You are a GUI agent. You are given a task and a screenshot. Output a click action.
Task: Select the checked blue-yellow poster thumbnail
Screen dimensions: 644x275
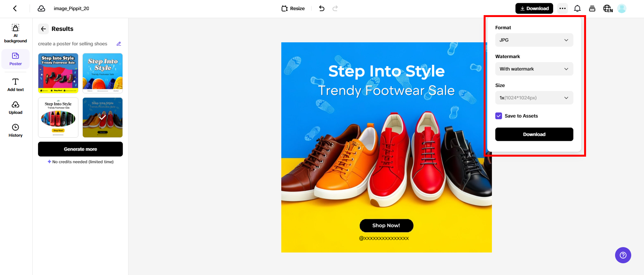(103, 118)
